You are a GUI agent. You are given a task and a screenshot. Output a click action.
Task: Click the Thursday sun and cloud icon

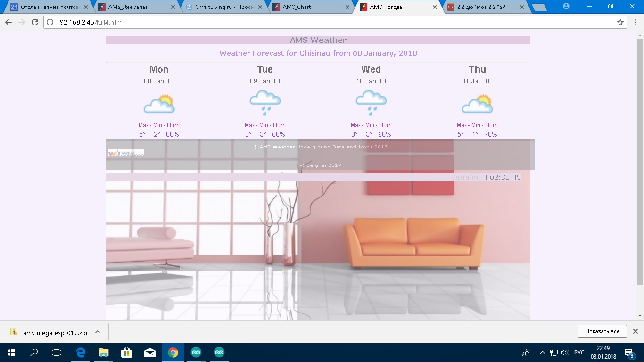(477, 103)
